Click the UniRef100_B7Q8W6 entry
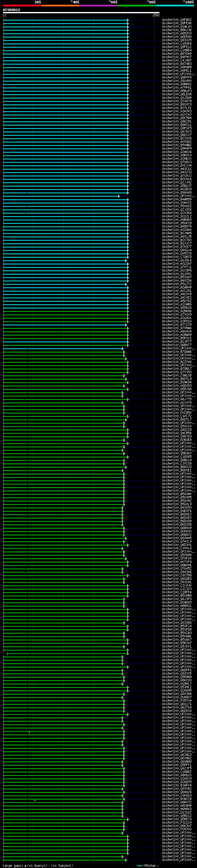 click(177, 351)
